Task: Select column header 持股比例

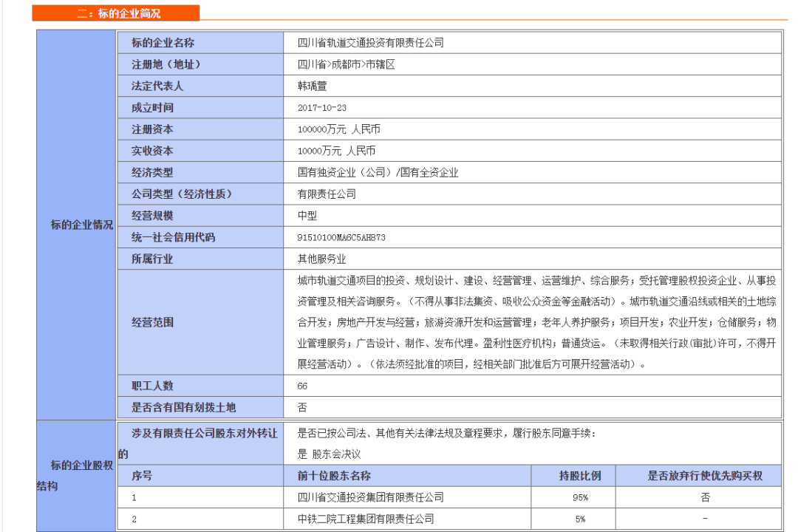Action: click(x=584, y=476)
